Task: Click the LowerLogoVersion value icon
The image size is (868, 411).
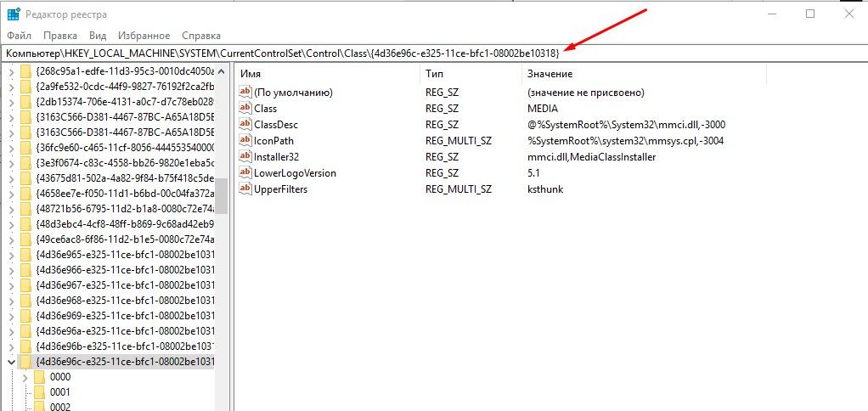Action: 246,173
